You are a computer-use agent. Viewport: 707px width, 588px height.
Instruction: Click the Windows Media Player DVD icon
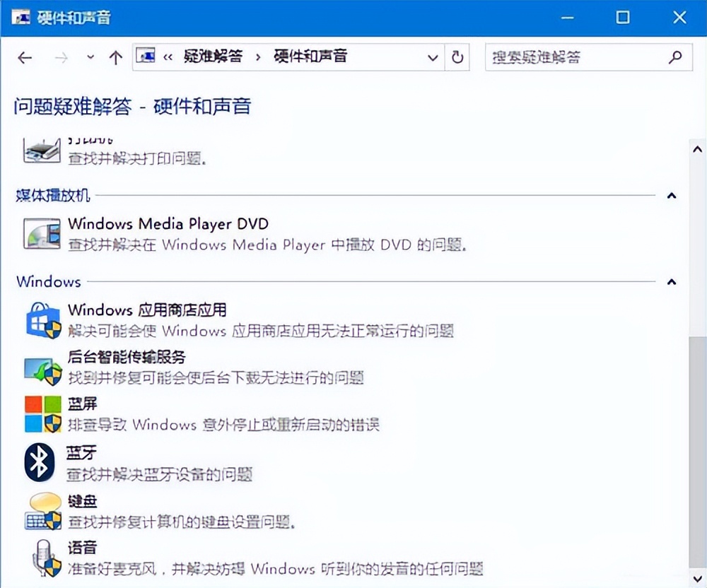point(42,233)
